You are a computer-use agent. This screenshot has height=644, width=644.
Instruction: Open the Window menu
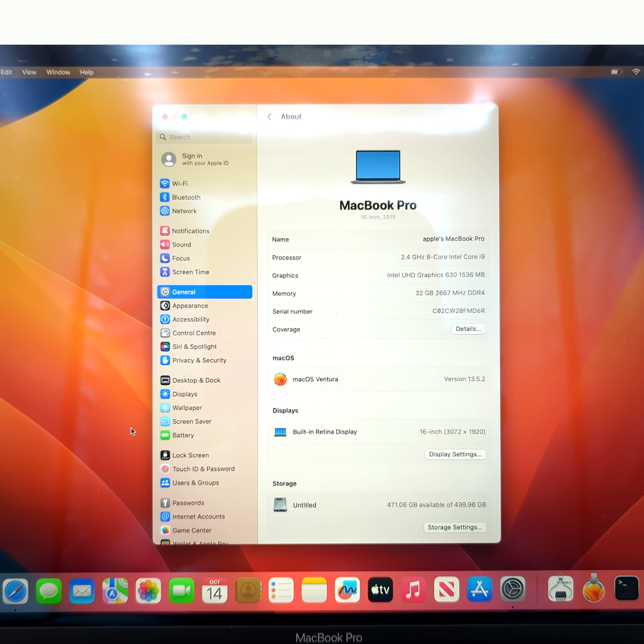58,72
